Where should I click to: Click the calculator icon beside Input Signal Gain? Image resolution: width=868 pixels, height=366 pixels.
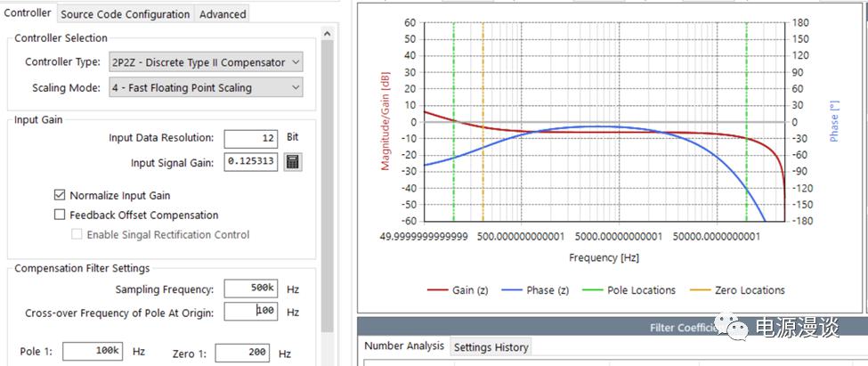click(293, 162)
